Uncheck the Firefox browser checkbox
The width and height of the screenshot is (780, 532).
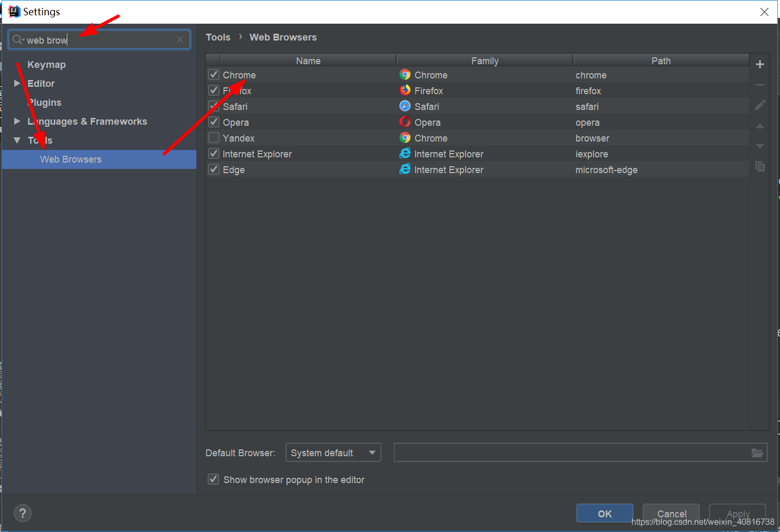click(x=214, y=91)
